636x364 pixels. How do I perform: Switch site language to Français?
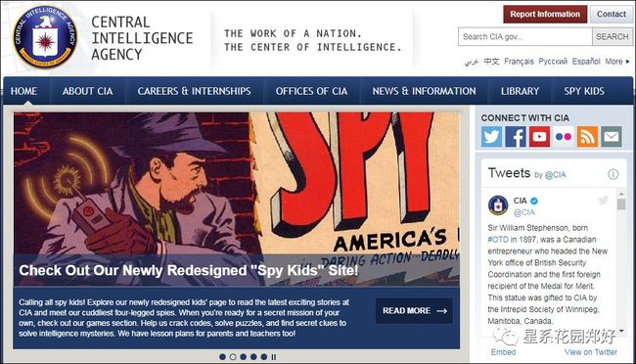pyautogui.click(x=519, y=62)
